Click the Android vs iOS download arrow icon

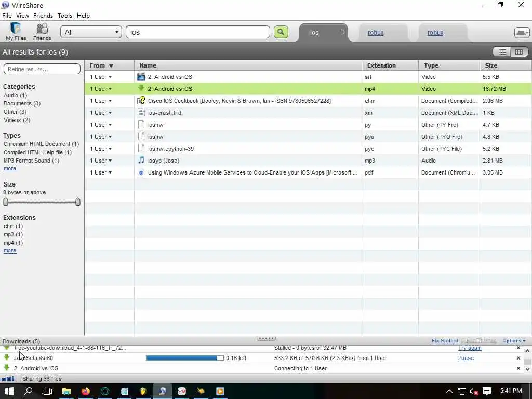point(6,368)
